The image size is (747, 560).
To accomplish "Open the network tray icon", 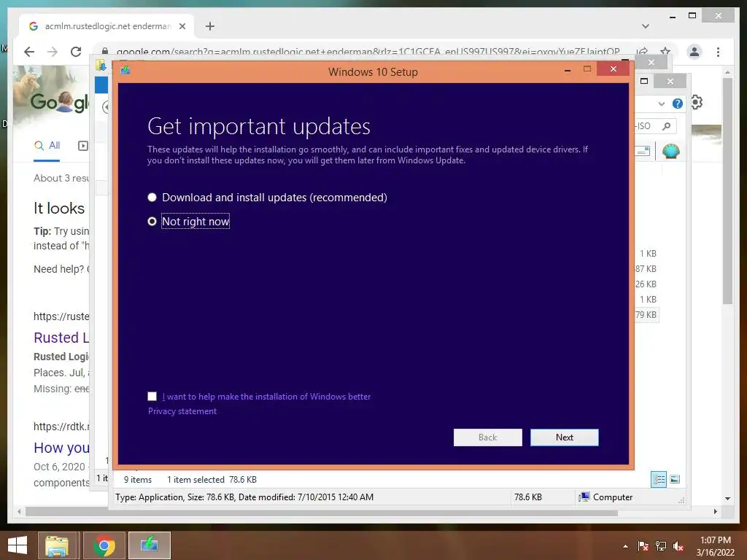I will click(661, 546).
